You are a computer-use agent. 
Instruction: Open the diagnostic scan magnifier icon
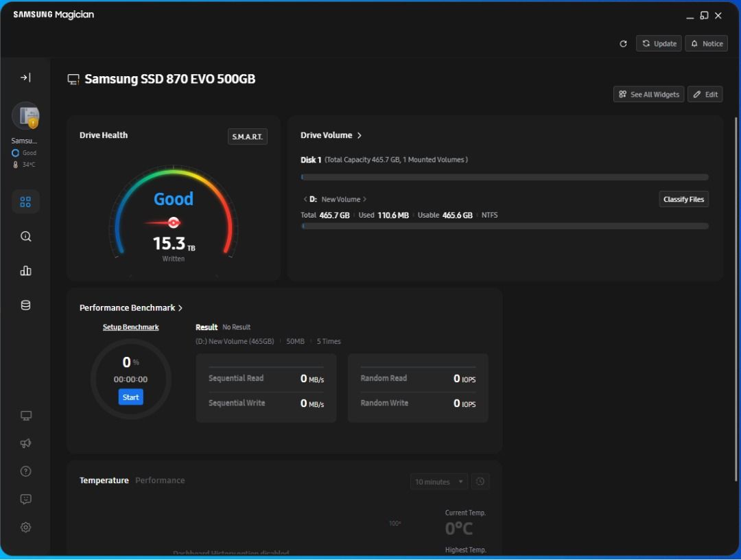click(x=25, y=236)
